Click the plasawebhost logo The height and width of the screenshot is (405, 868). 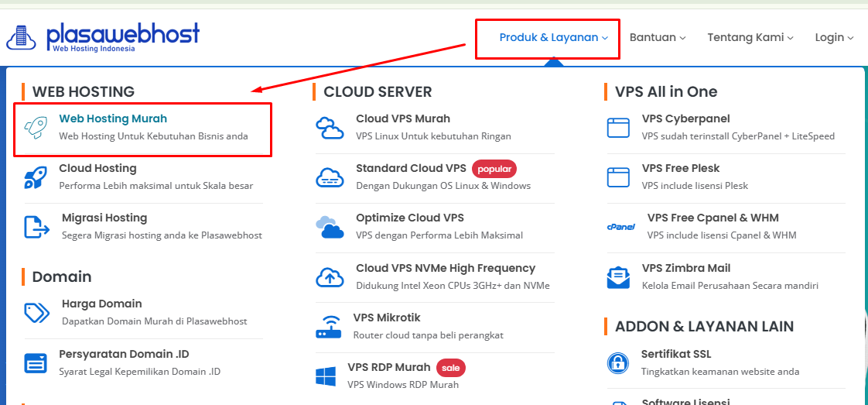coord(102,38)
